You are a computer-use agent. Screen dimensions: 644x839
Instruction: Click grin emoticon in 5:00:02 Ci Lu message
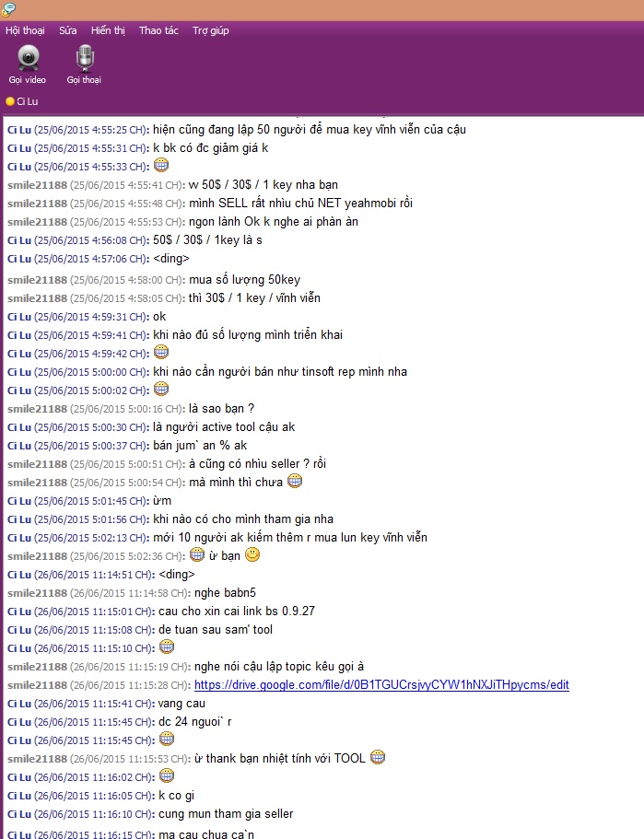[x=161, y=389]
